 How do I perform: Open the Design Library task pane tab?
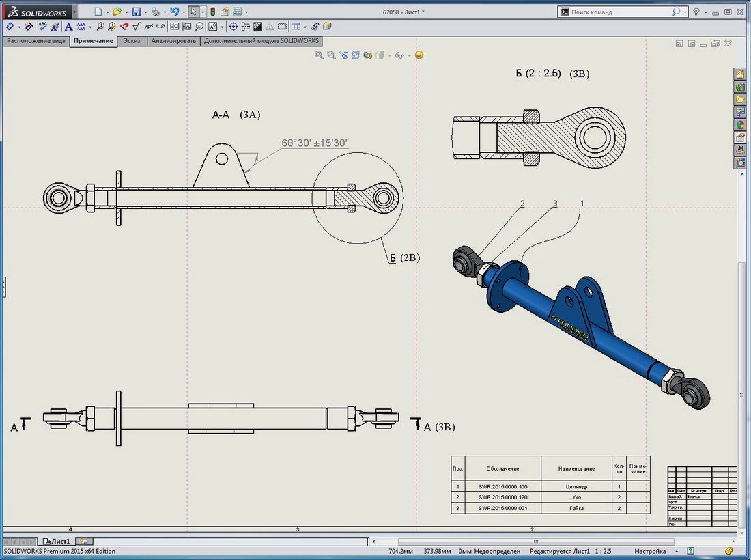[x=741, y=87]
